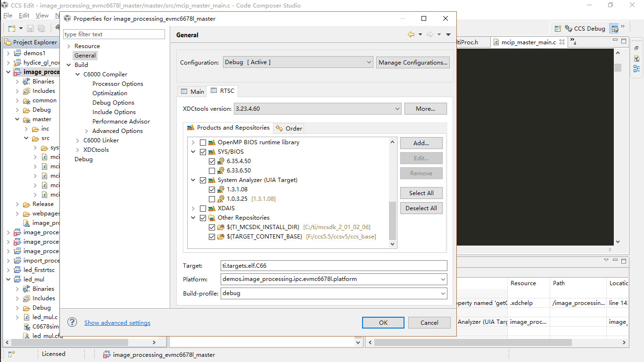Click forward navigation arrow in Properties dialog

(x=430, y=34)
